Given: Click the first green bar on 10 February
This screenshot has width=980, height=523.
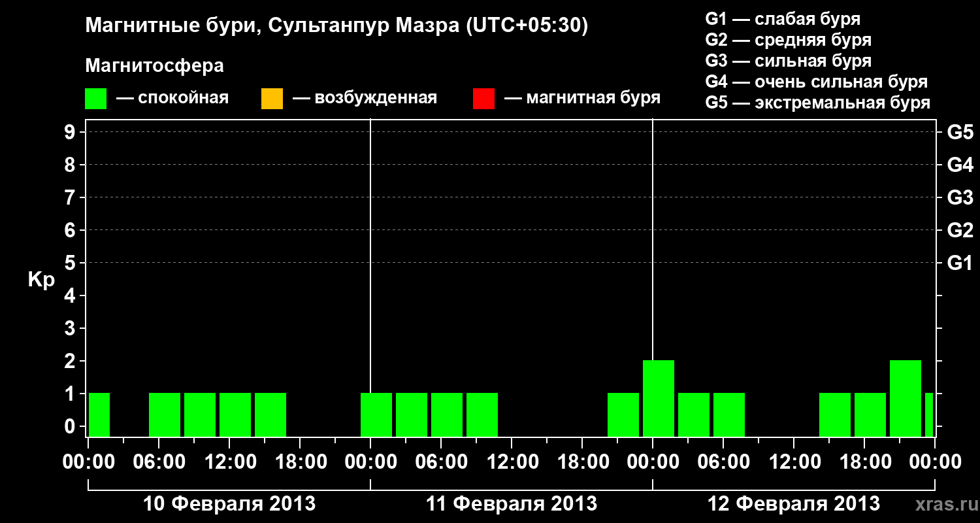Looking at the screenshot, I should click(x=99, y=414).
